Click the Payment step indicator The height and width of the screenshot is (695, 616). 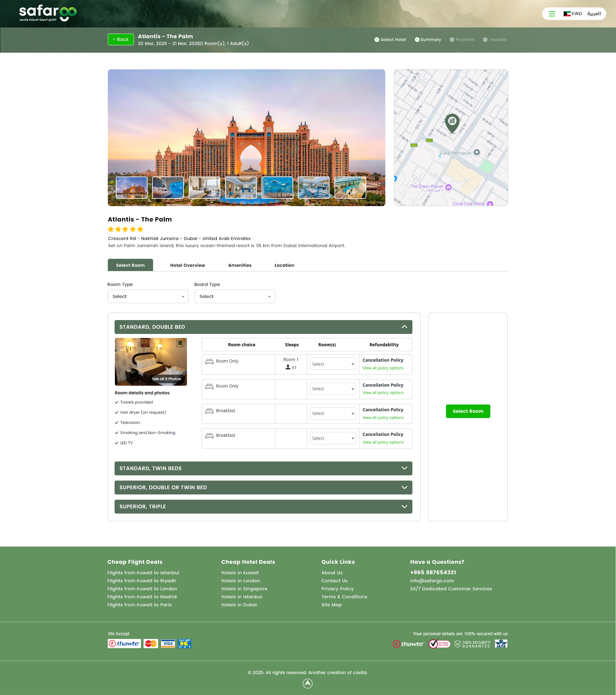pyautogui.click(x=462, y=39)
